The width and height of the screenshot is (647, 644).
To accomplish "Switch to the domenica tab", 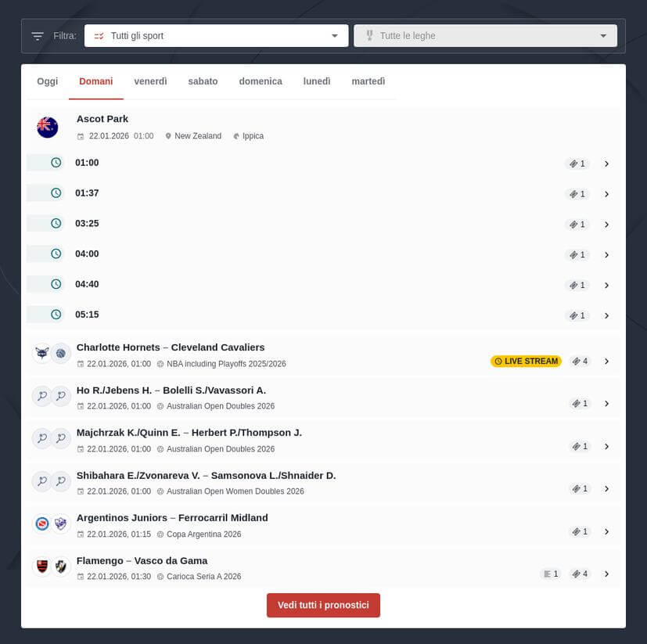I will [261, 81].
